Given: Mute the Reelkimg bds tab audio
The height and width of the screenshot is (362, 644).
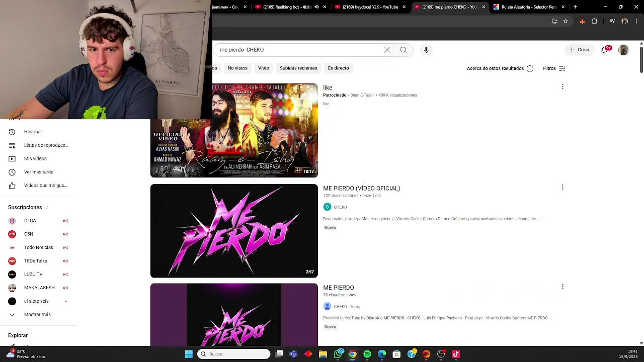Looking at the screenshot, I should tap(316, 7).
